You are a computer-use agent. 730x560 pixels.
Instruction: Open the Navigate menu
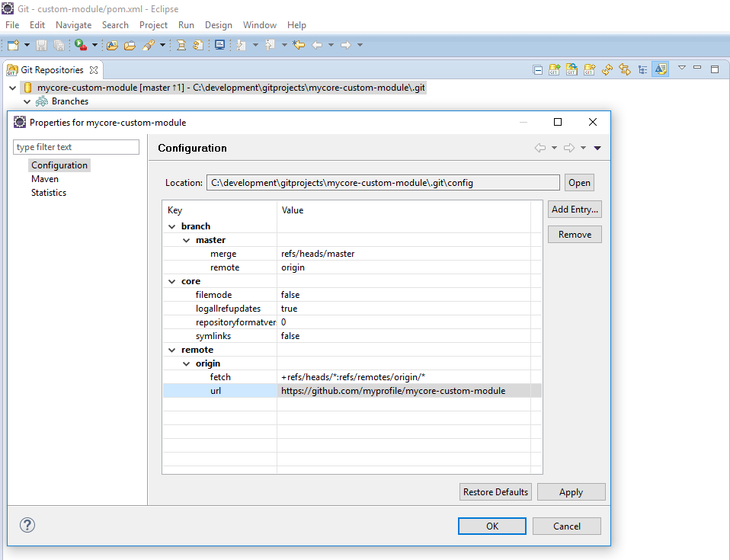pyautogui.click(x=74, y=25)
